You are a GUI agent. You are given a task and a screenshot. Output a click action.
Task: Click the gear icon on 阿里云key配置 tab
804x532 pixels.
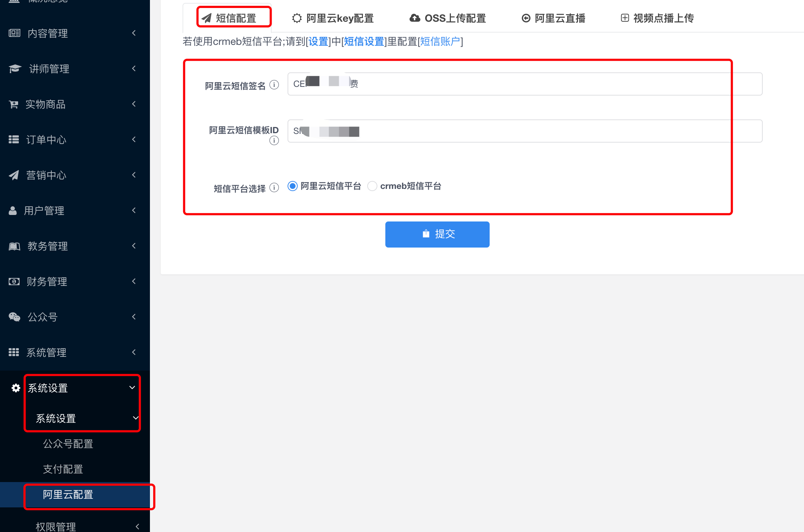[x=297, y=18]
